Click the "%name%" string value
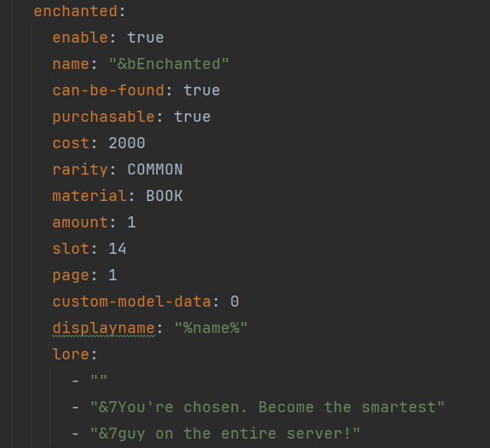The height and width of the screenshot is (448, 490). click(211, 329)
